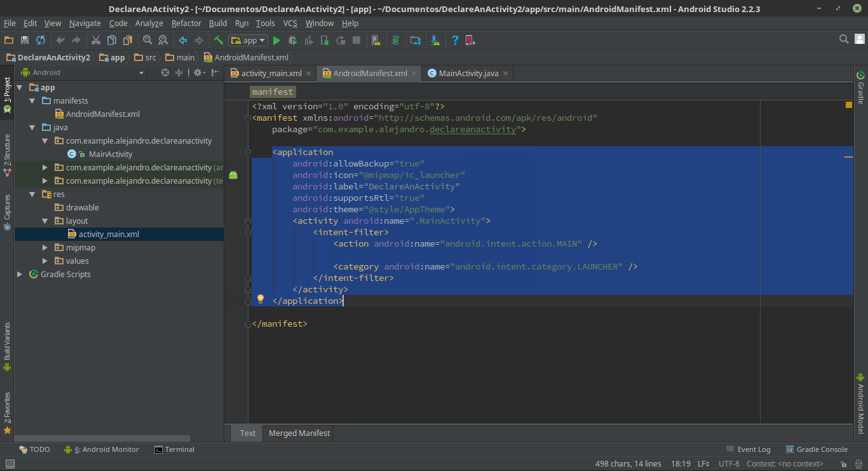Select AndroidManifest.xml in the project tree
The width and height of the screenshot is (868, 471).
coord(97,114)
